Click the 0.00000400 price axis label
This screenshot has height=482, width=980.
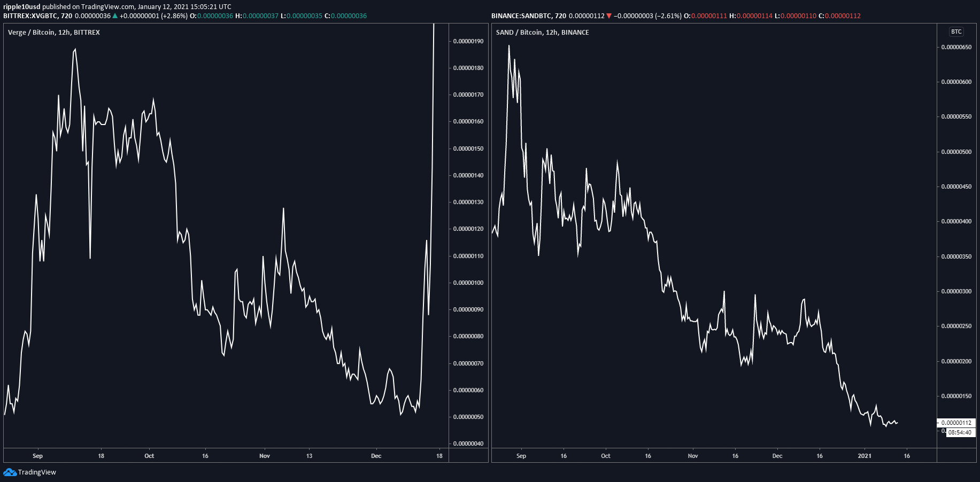coord(956,221)
